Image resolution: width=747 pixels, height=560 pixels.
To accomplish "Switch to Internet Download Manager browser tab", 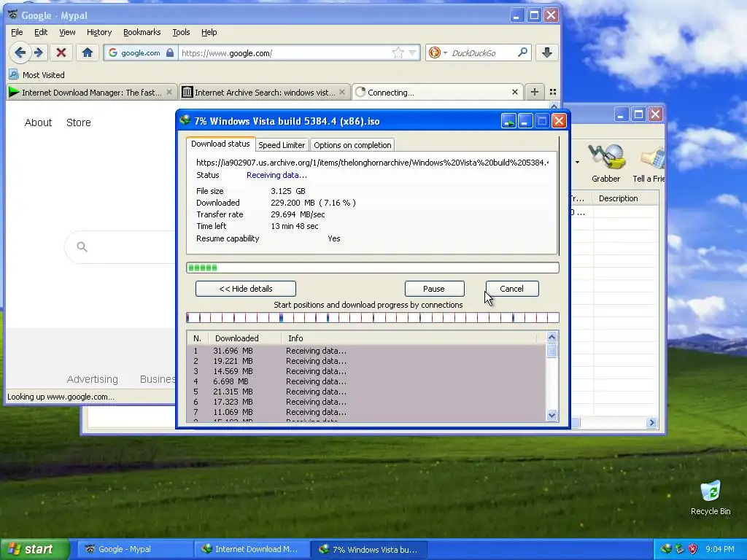I will pos(92,92).
